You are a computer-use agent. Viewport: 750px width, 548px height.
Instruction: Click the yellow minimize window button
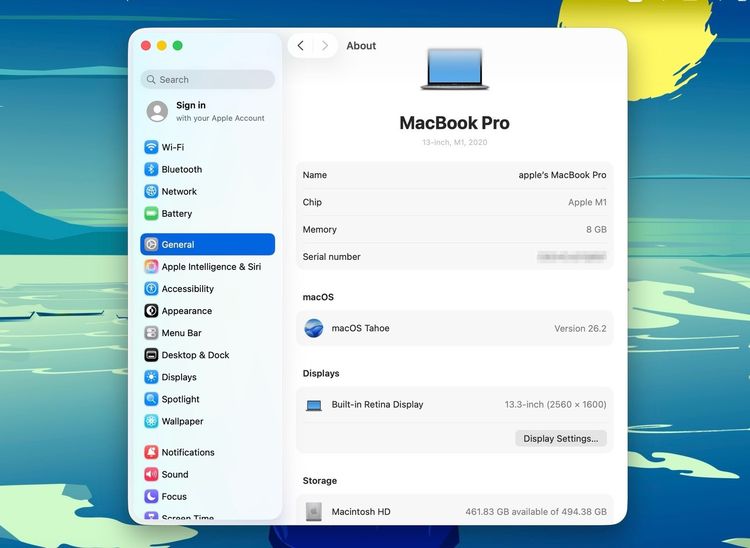(162, 45)
